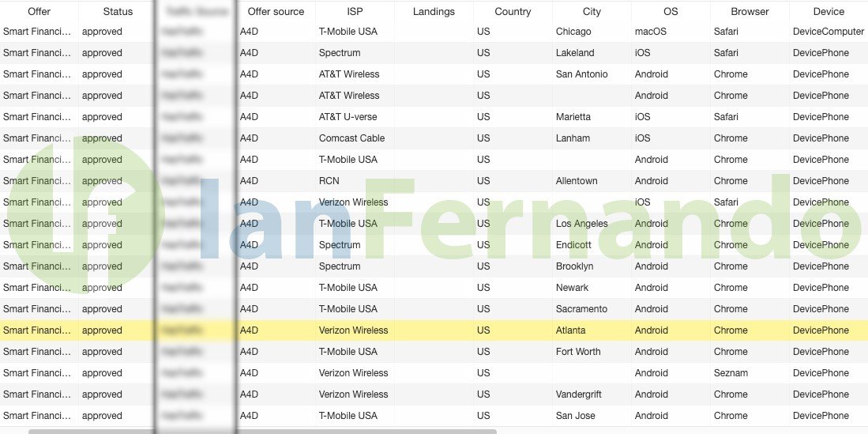Select the ISP column header
The width and height of the screenshot is (868, 434).
click(355, 11)
